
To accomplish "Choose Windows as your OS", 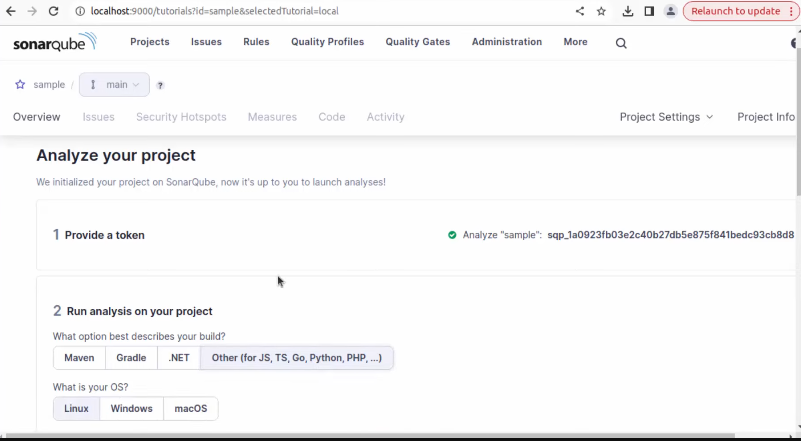I will (131, 408).
